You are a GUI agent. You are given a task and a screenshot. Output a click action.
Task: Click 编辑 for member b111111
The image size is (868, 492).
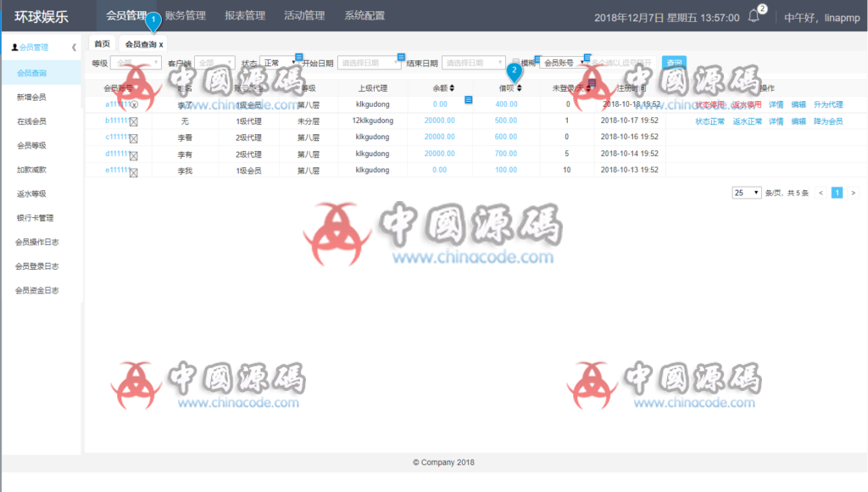click(x=798, y=121)
